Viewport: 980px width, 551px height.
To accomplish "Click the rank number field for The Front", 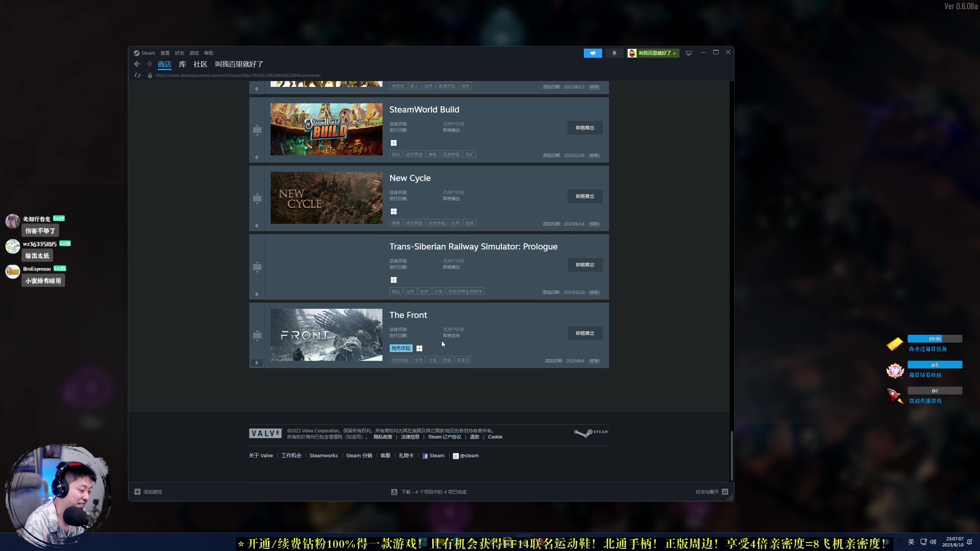I will [x=256, y=363].
